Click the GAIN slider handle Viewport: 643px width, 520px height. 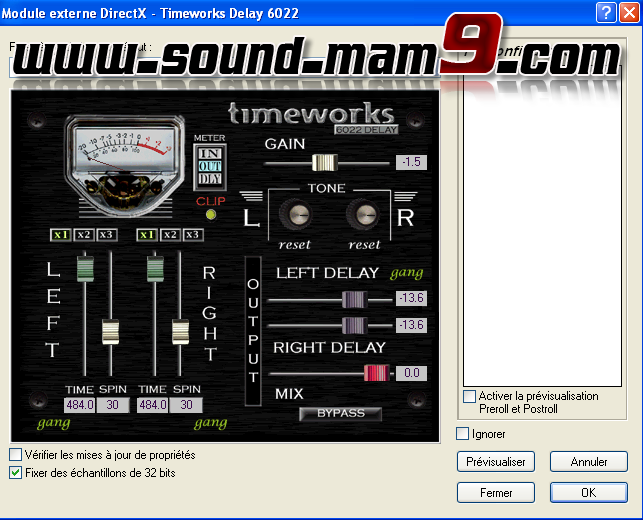tap(325, 163)
